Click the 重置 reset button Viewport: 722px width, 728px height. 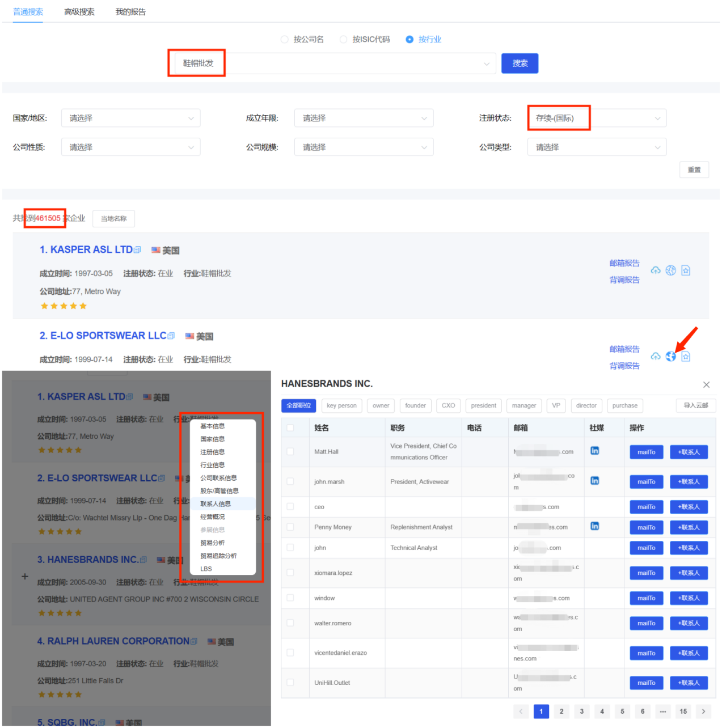(694, 170)
